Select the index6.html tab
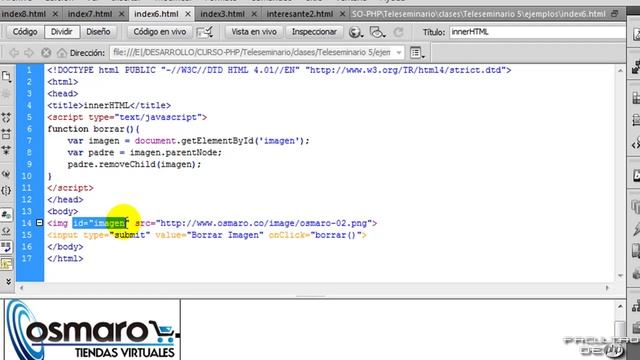The height and width of the screenshot is (360, 640). point(156,14)
